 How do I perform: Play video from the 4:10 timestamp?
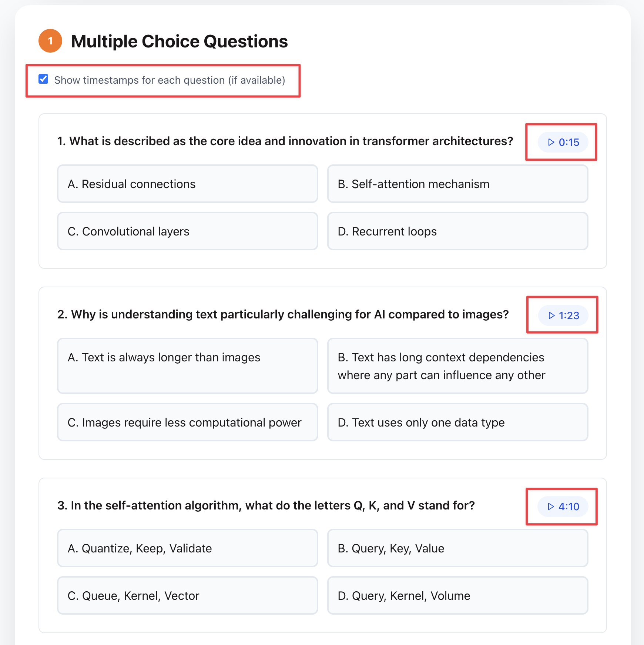[x=563, y=507]
